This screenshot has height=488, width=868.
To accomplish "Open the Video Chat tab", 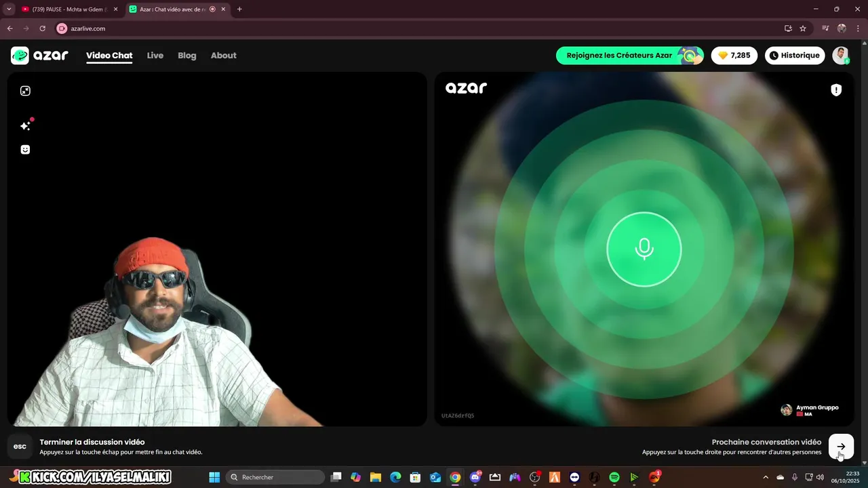I will 109,56.
